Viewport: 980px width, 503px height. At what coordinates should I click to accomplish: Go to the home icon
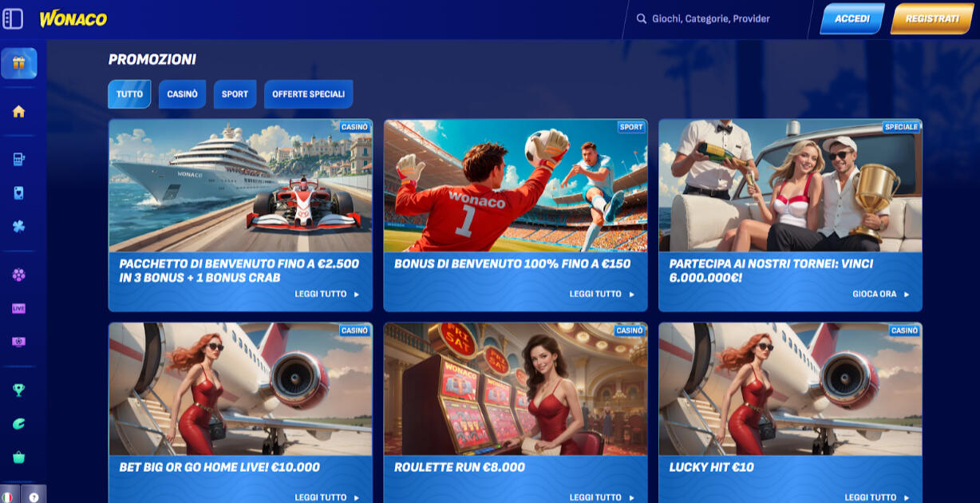pos(18,112)
